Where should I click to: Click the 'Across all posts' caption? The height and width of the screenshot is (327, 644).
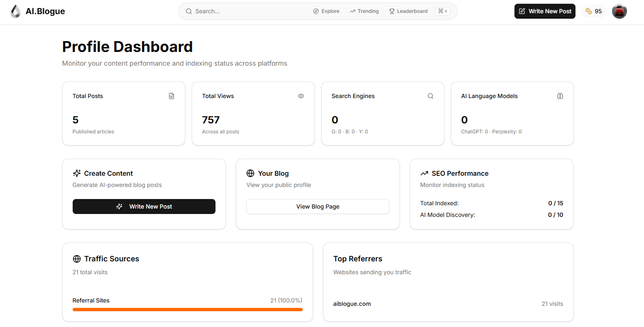click(x=220, y=132)
